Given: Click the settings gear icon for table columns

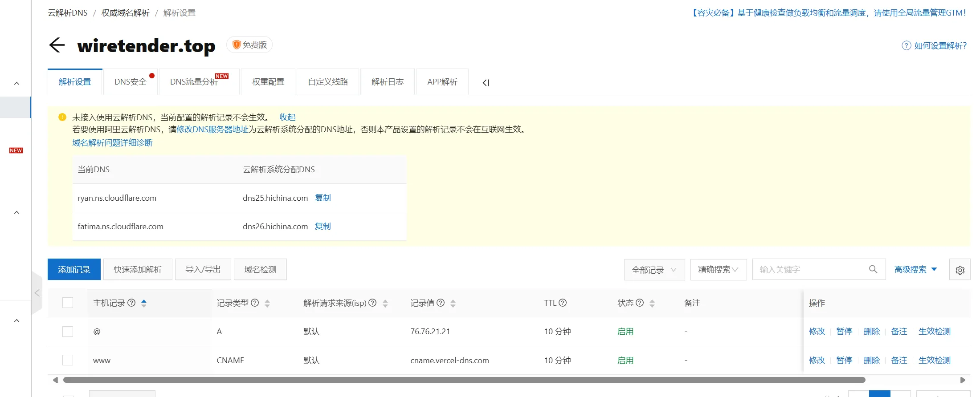Looking at the screenshot, I should click(960, 270).
